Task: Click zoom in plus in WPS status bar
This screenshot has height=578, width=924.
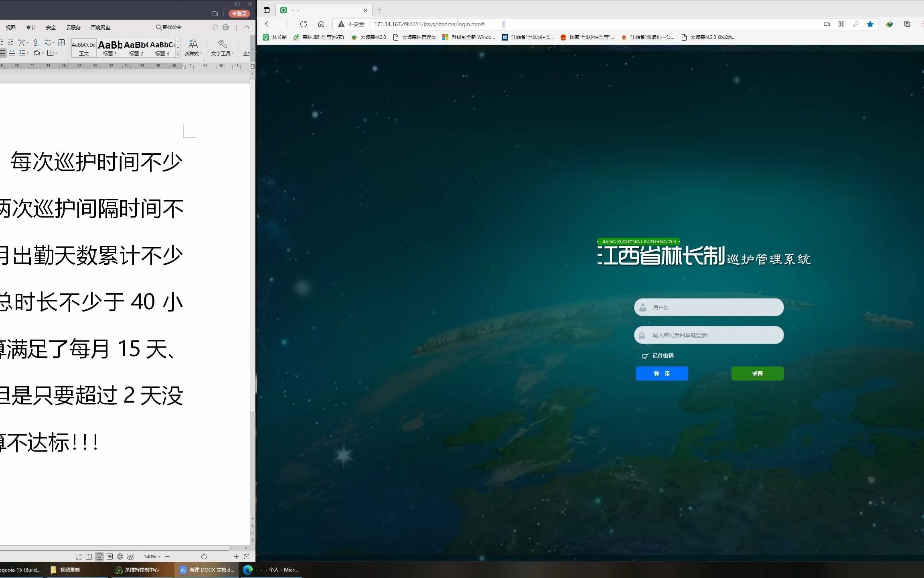Action: (x=236, y=557)
